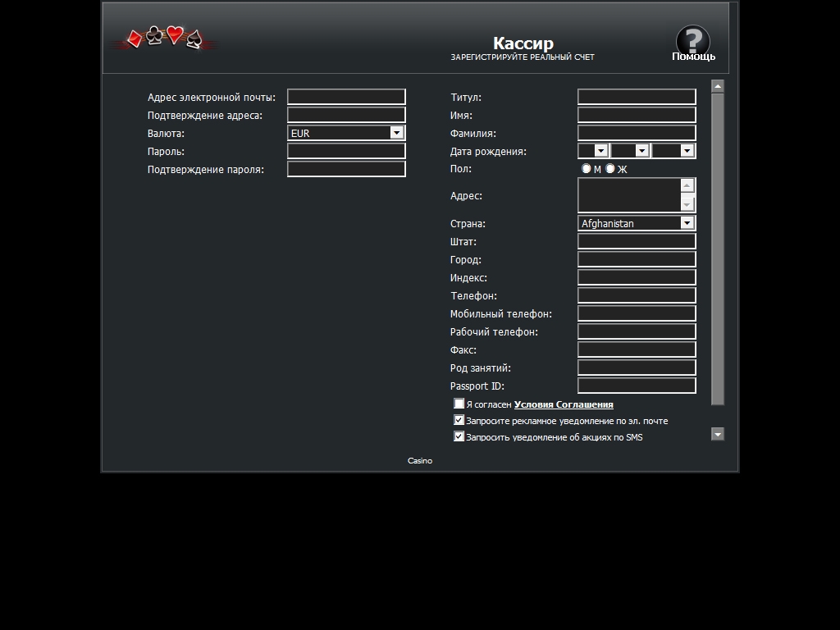Select the male (М) gender radio button
Viewport: 840px width, 630px height.
point(586,168)
